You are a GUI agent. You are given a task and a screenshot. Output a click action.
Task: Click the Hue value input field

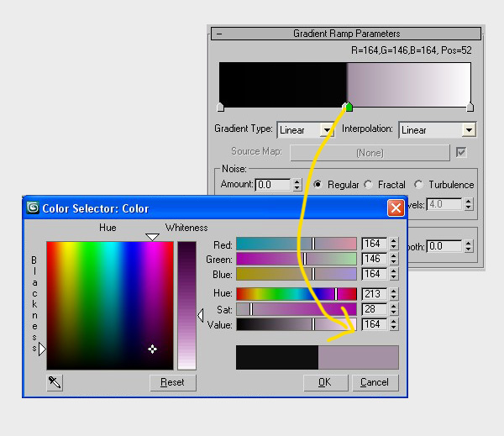[374, 294]
